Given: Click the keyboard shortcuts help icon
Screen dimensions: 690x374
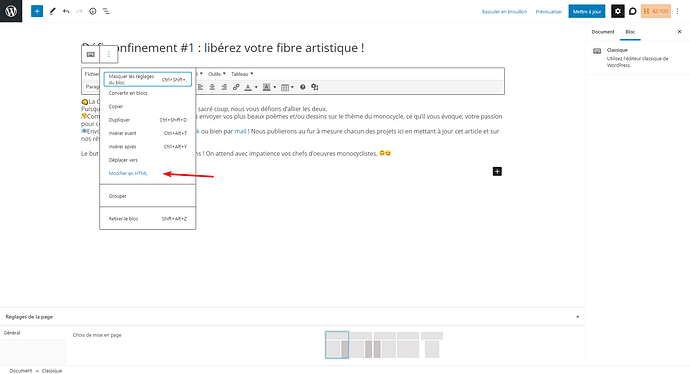Looking at the screenshot, I should click(303, 87).
